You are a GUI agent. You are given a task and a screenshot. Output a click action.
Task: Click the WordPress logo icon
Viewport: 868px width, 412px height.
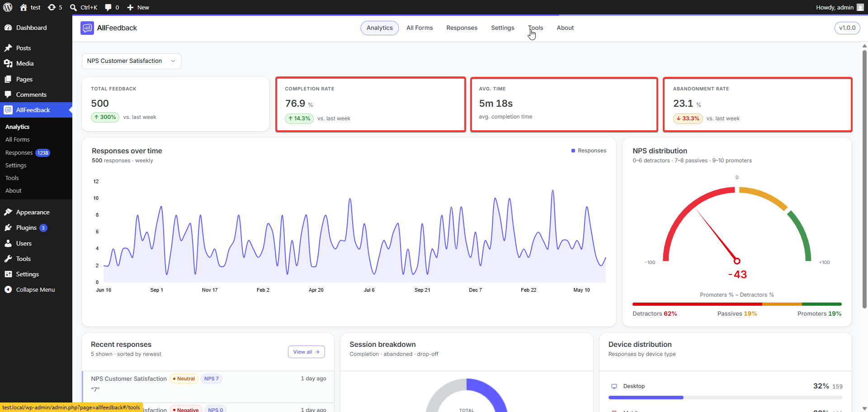pyautogui.click(x=8, y=7)
